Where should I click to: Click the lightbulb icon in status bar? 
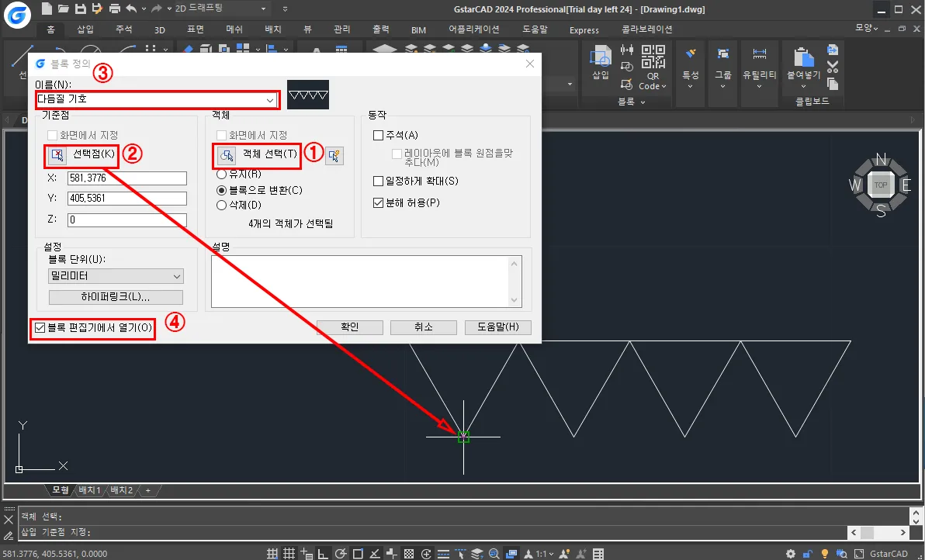point(825,554)
